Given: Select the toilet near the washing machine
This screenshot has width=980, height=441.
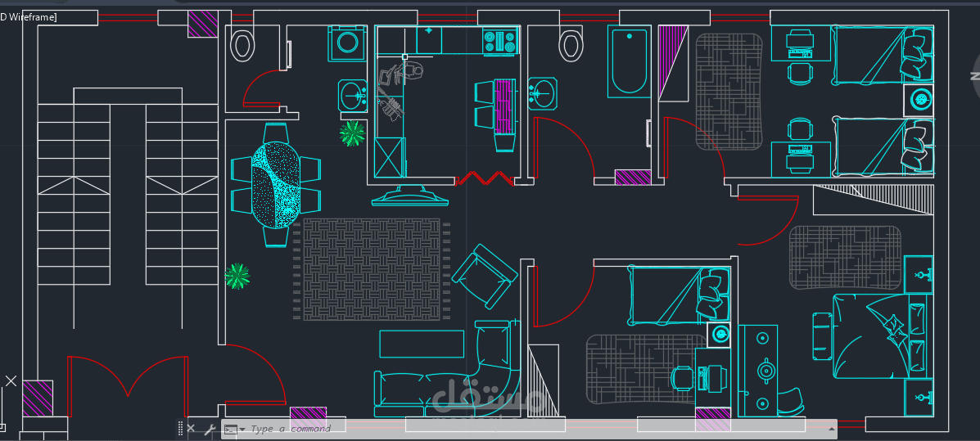Looking at the screenshot, I should click(x=242, y=45).
